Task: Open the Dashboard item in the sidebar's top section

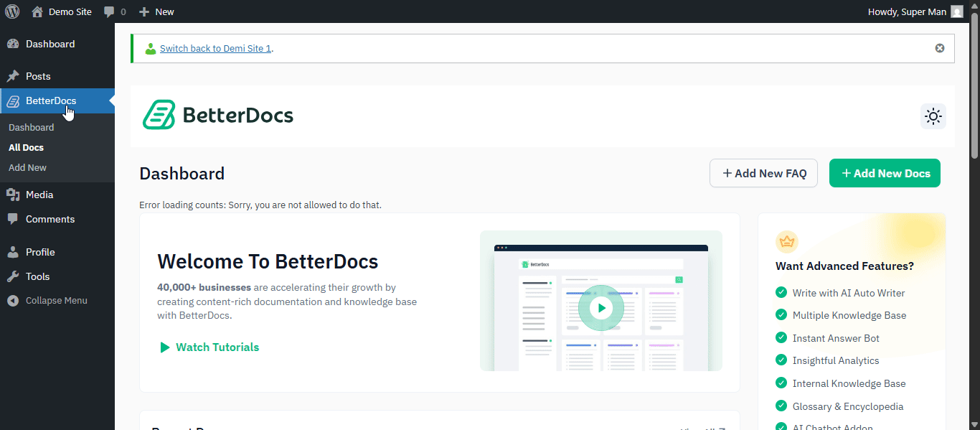Action: click(57, 44)
